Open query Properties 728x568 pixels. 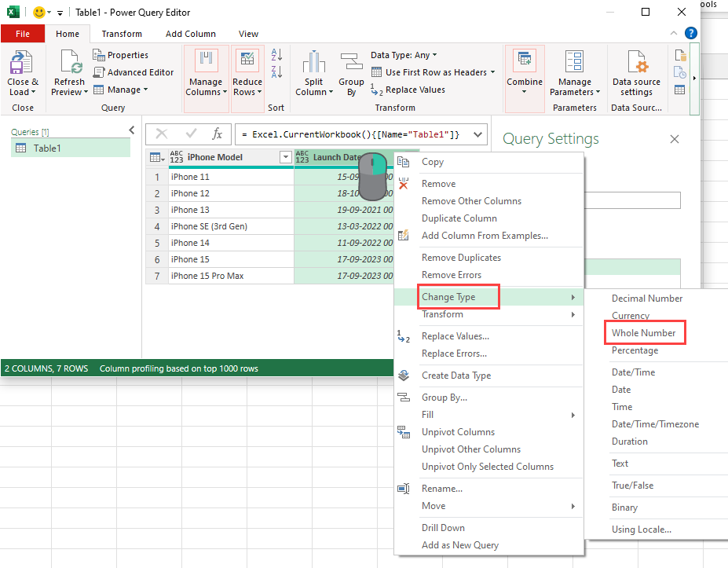[x=120, y=55]
